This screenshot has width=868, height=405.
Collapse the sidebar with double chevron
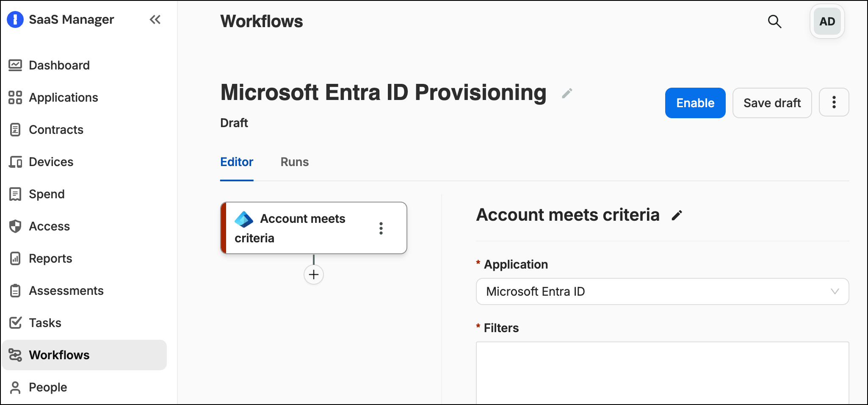155,19
